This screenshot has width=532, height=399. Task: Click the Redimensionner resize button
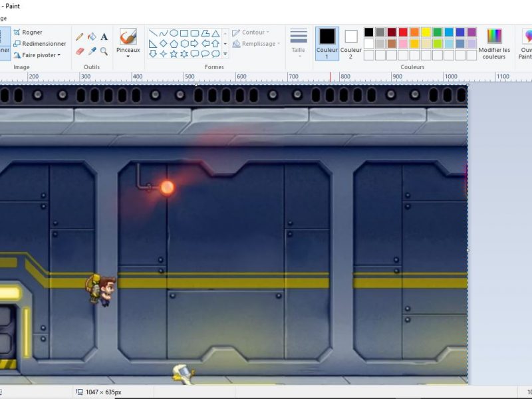click(40, 44)
